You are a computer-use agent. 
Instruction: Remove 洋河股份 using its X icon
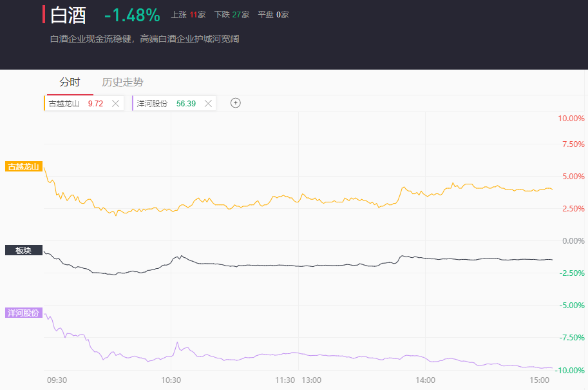click(208, 103)
